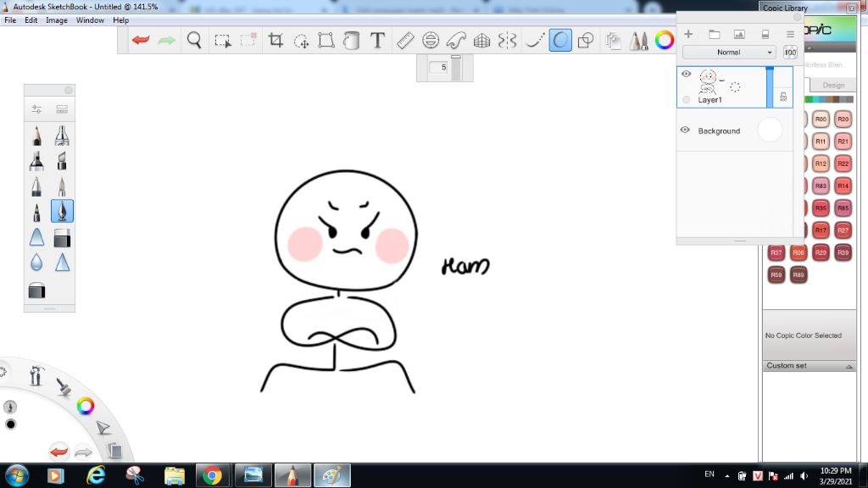The image size is (868, 488).
Task: Open the Perspective Guides tool
Action: point(481,41)
